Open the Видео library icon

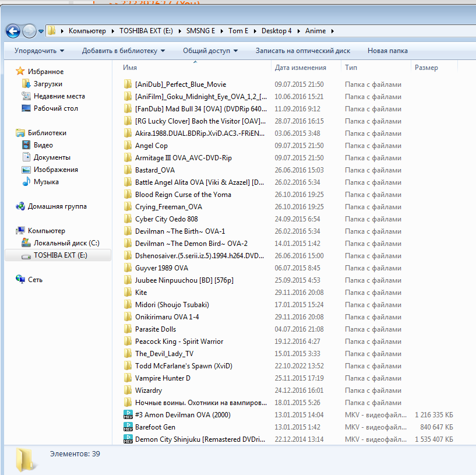pyautogui.click(x=26, y=145)
